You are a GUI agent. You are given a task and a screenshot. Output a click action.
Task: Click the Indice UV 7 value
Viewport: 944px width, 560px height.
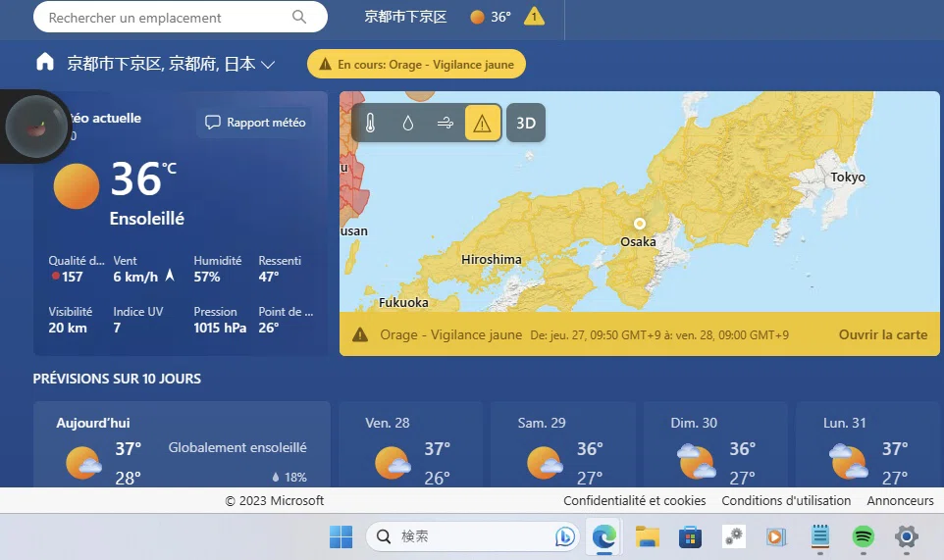click(x=117, y=328)
